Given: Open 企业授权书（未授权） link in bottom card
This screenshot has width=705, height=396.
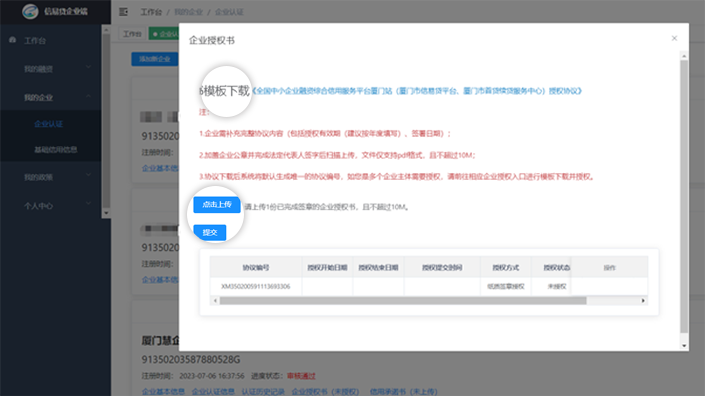Looking at the screenshot, I should point(326,392).
